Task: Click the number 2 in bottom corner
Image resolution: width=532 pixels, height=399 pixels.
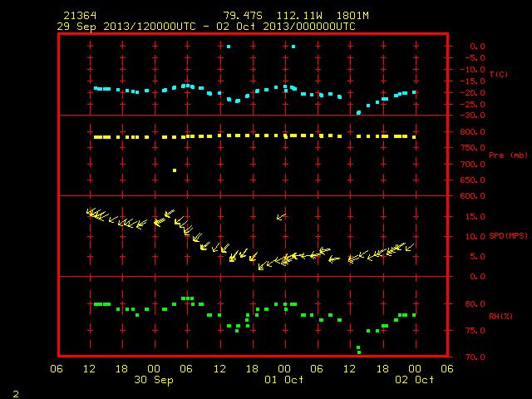Action: 16,394
